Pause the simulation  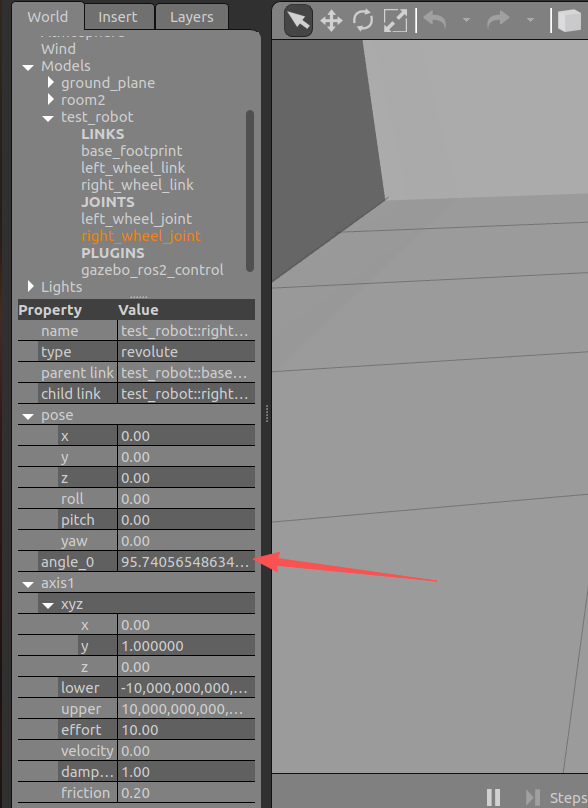(493, 797)
